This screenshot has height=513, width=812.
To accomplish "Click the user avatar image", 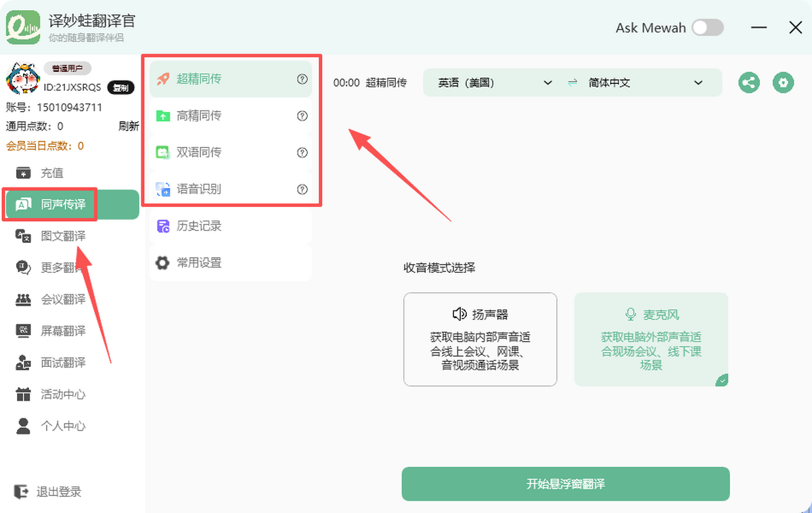I will 23,79.
